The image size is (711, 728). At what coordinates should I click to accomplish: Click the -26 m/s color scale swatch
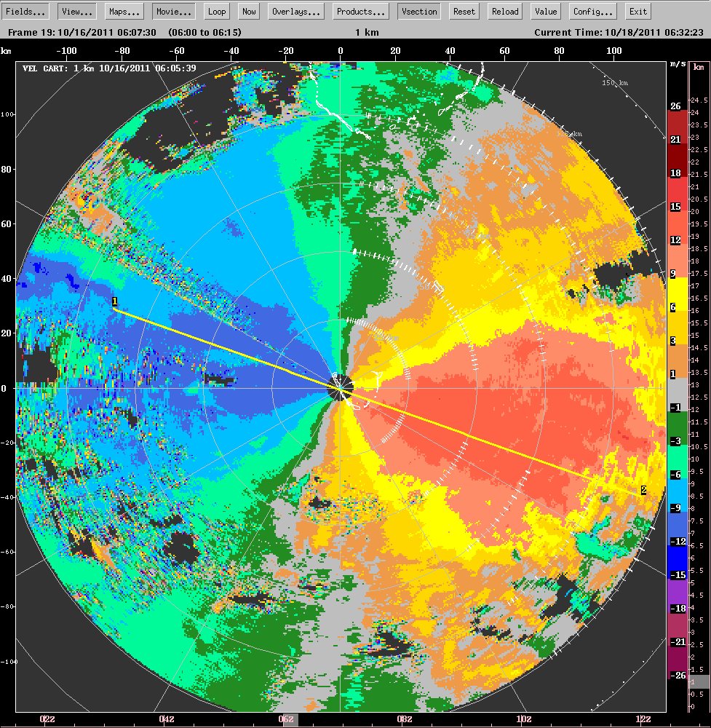pos(678,675)
